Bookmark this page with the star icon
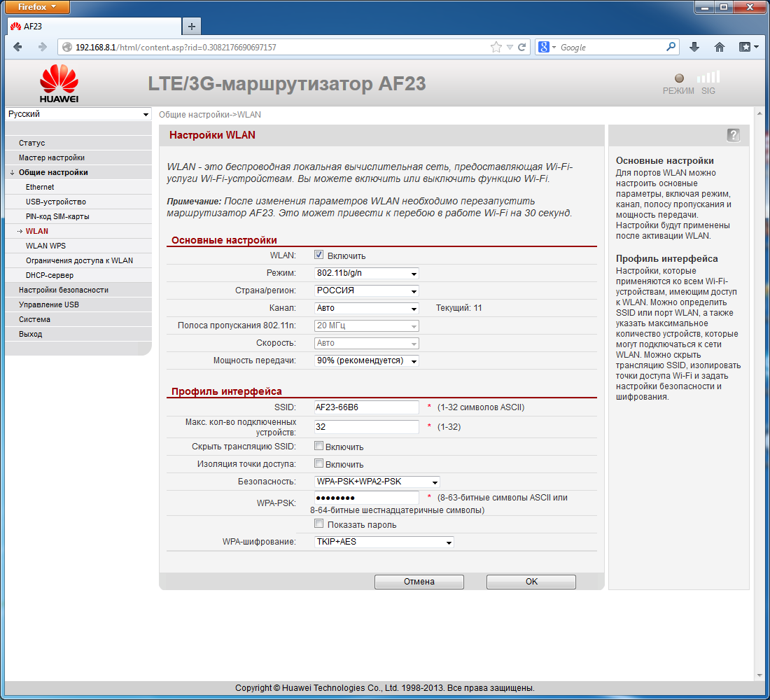This screenshot has width=770, height=700. point(496,47)
